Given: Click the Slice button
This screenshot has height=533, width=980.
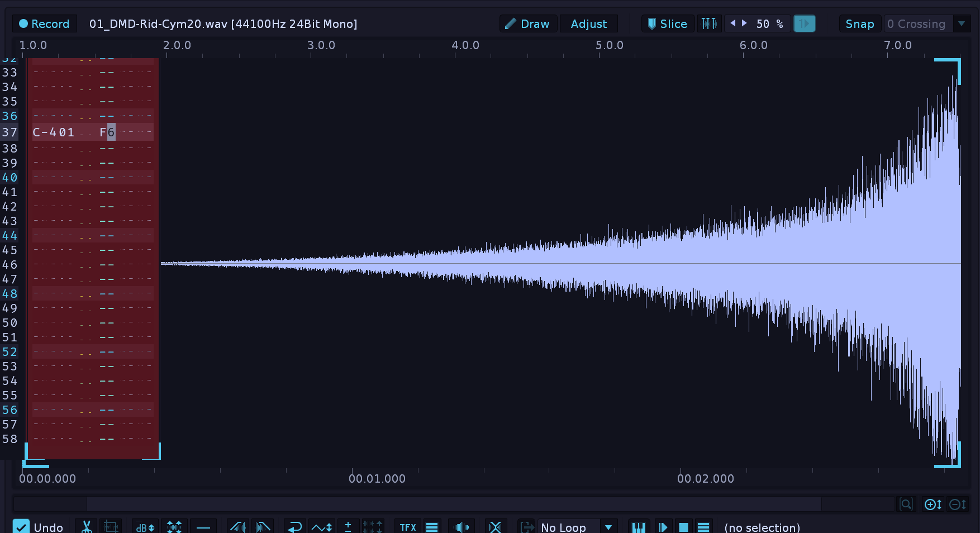Looking at the screenshot, I should 668,23.
